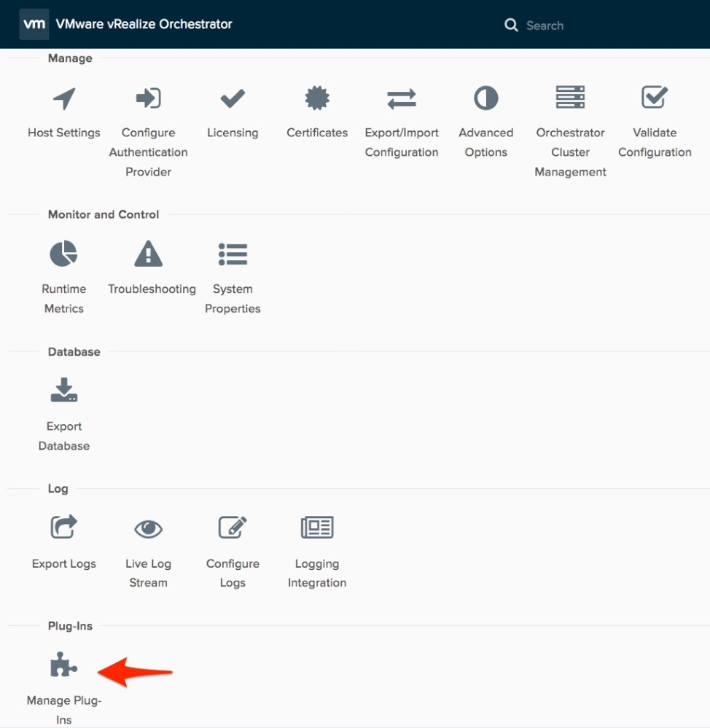Click the Manage section heading
The width and height of the screenshot is (710, 728).
70,58
